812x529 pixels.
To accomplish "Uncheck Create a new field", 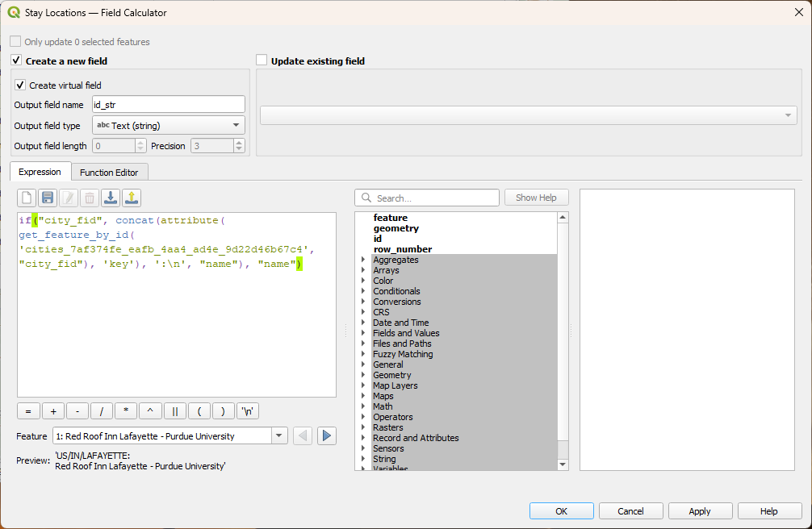I will pos(16,60).
